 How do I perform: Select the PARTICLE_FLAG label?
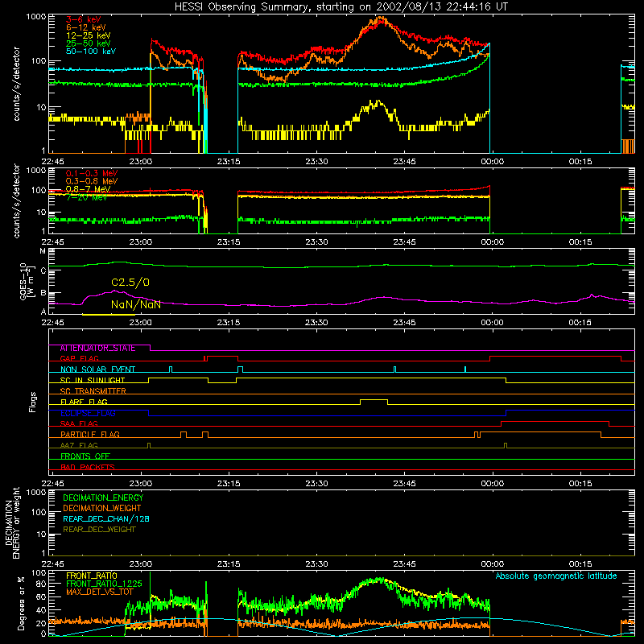(90, 435)
